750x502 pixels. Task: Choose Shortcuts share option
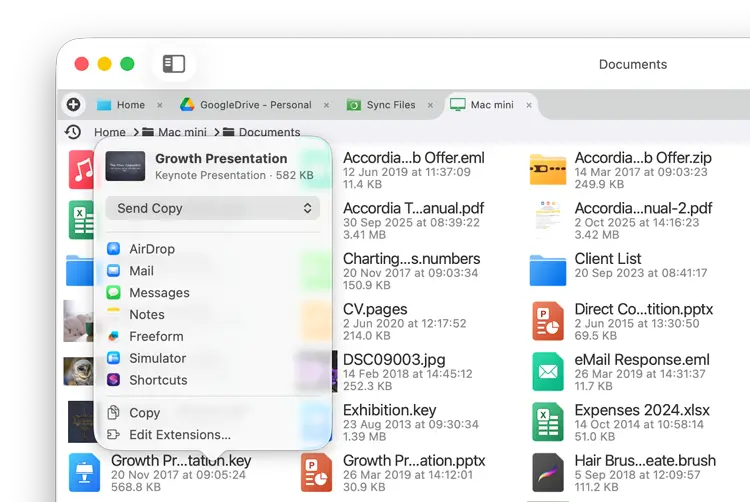click(x=158, y=380)
